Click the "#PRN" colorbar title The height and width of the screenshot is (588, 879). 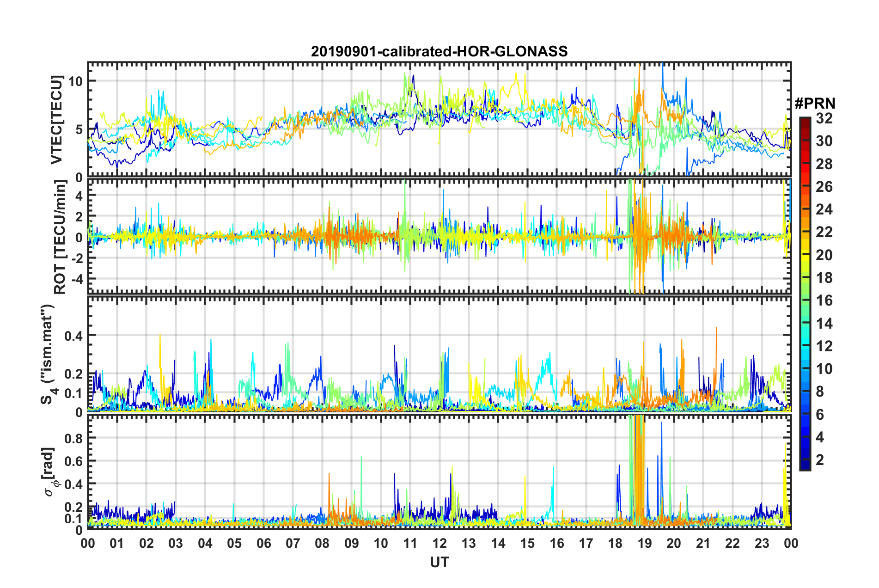click(815, 104)
